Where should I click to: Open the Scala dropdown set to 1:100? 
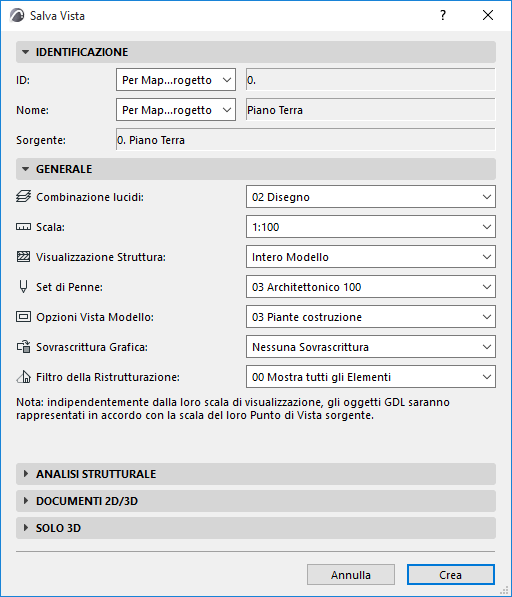coord(371,227)
